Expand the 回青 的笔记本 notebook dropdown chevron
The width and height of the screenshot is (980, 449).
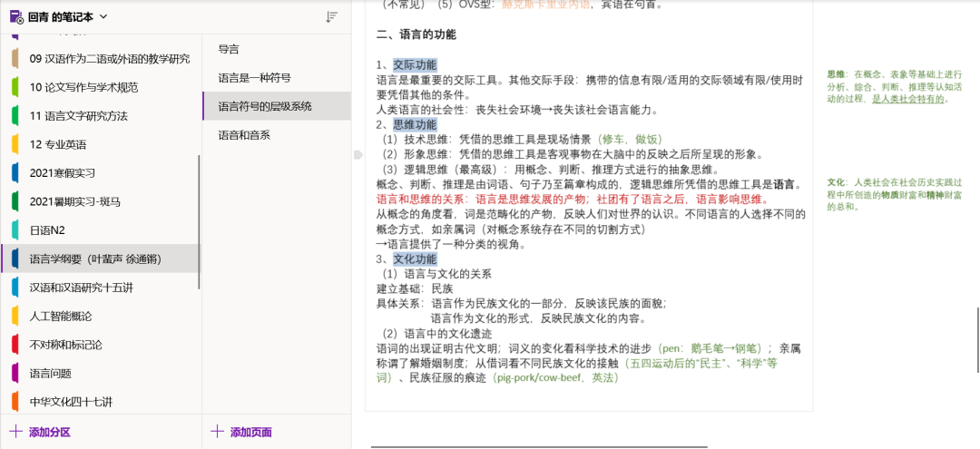pyautogui.click(x=103, y=16)
